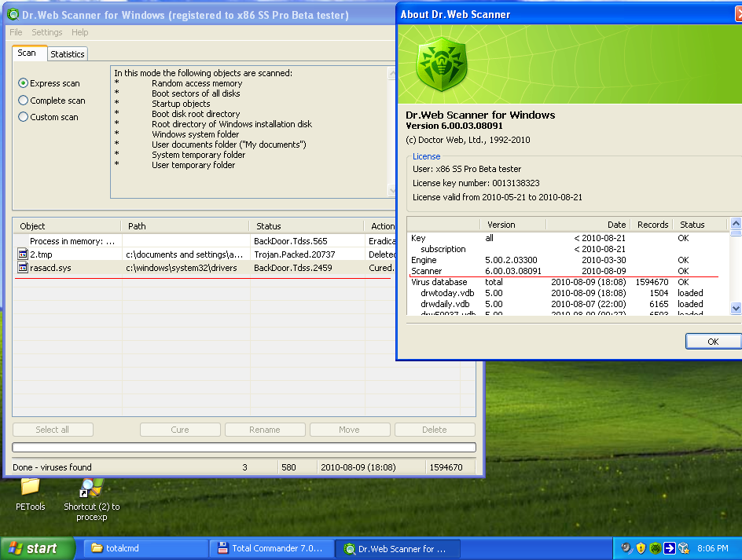The image size is (742, 560).
Task: Click the Cure button
Action: [180, 430]
